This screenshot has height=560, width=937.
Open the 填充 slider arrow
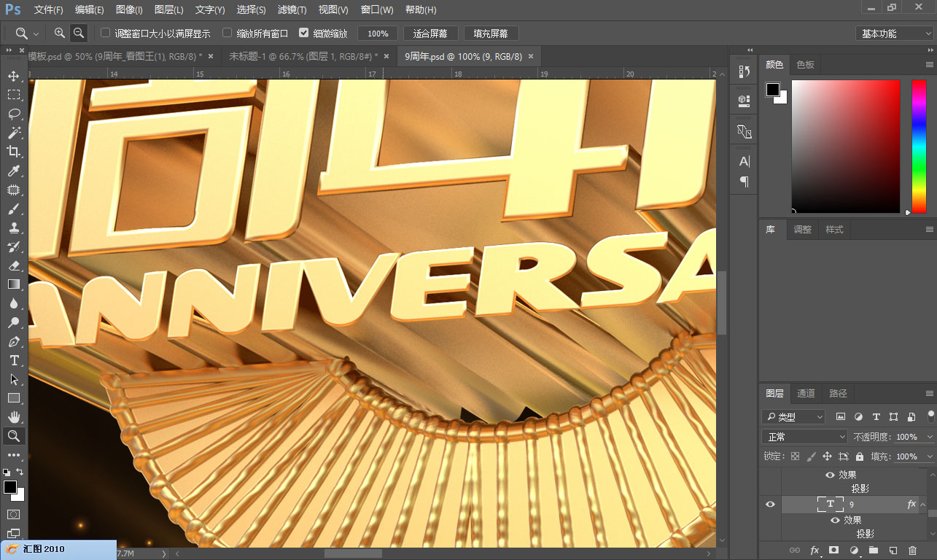pyautogui.click(x=929, y=456)
